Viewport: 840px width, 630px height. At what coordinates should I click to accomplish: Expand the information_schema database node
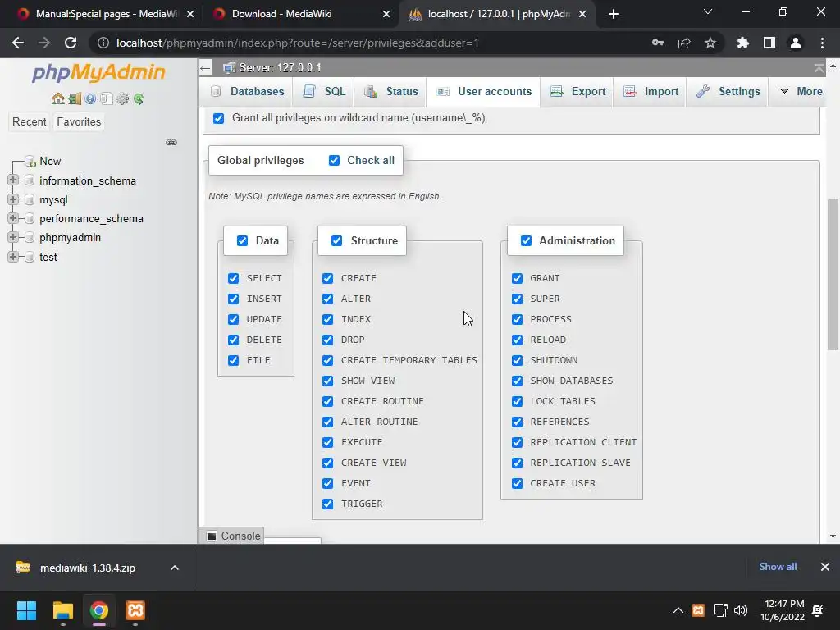tap(13, 180)
